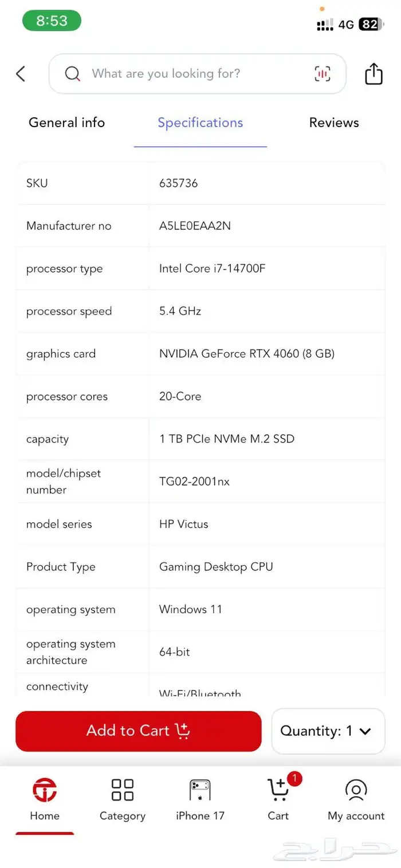Tap the magnifying glass search icon

coord(72,74)
